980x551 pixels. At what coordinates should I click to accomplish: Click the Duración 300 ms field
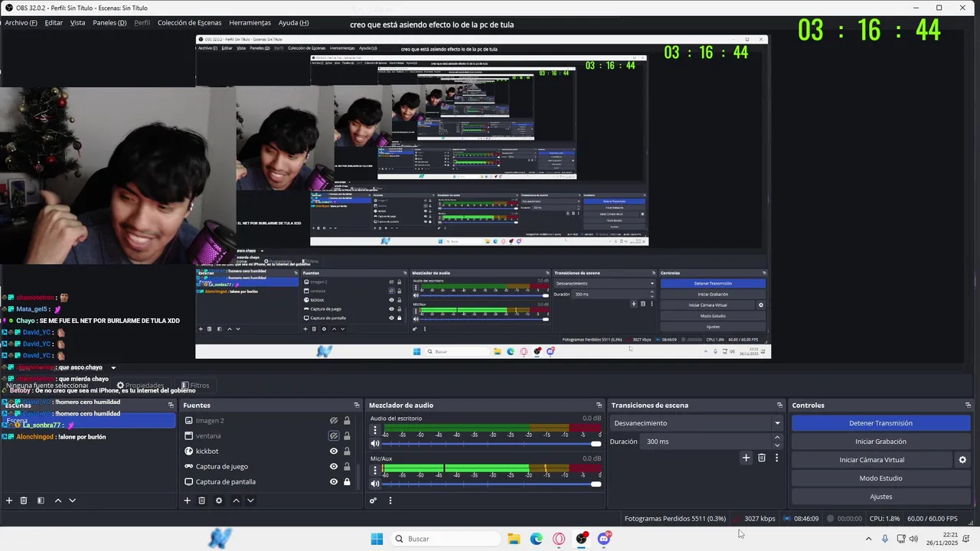[707, 442]
